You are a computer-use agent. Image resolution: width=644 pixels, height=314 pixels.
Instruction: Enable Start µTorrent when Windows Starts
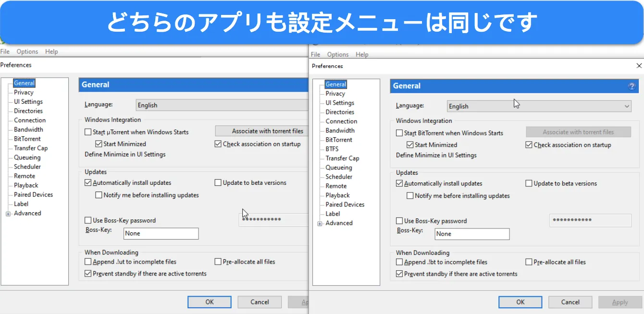pos(88,132)
